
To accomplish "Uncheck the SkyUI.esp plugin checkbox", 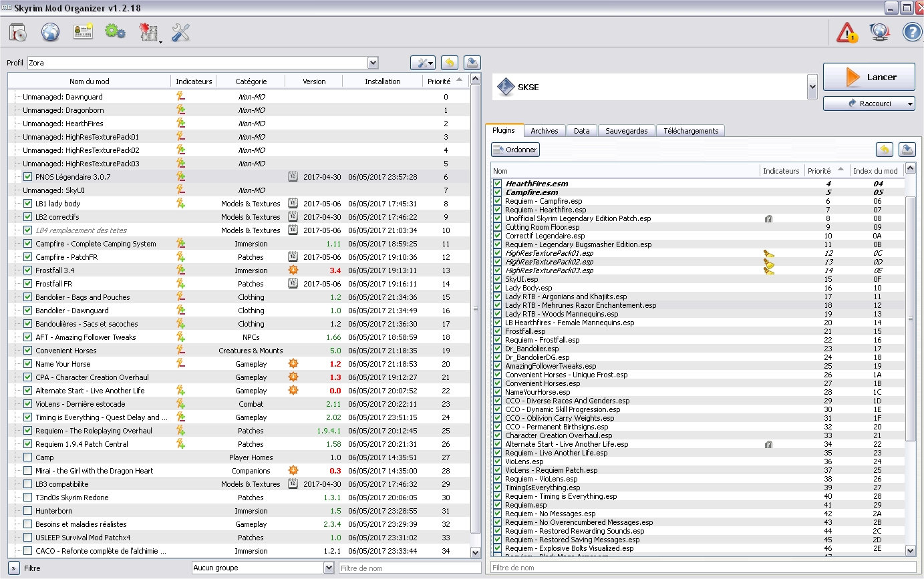I will click(x=497, y=279).
